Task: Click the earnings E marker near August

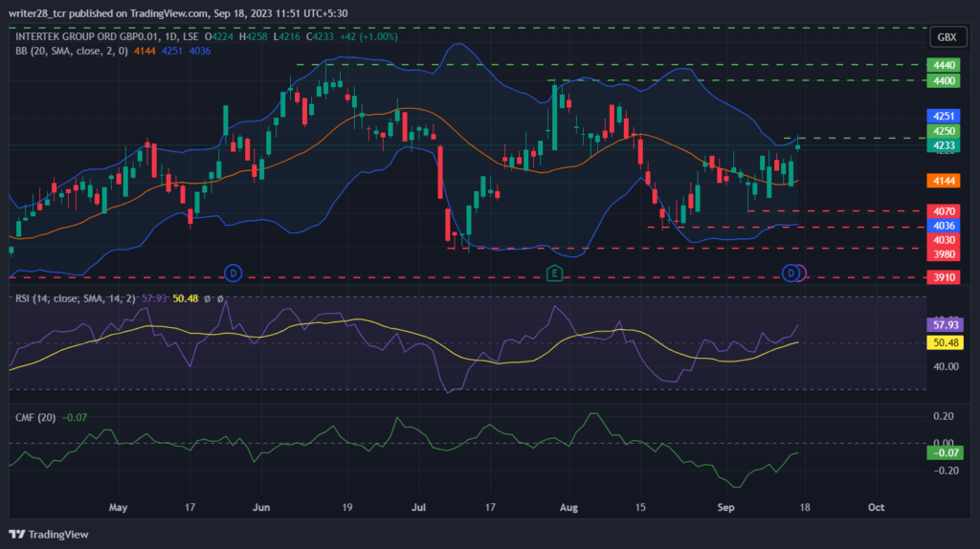Action: [554, 273]
